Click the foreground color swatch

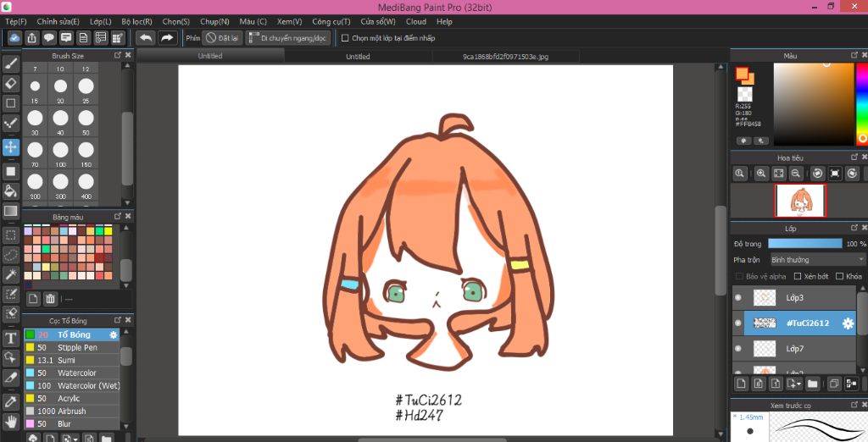[x=741, y=73]
